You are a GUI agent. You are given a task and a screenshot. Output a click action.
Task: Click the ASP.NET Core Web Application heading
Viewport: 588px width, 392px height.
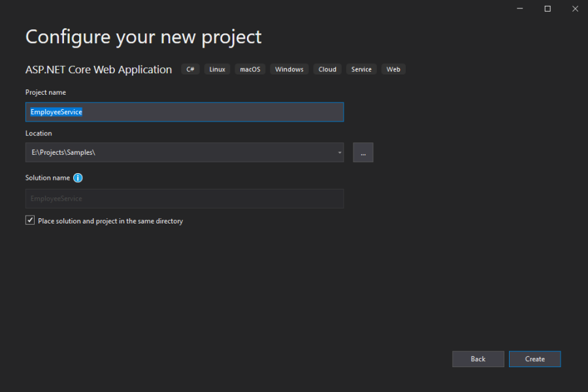pyautogui.click(x=99, y=69)
